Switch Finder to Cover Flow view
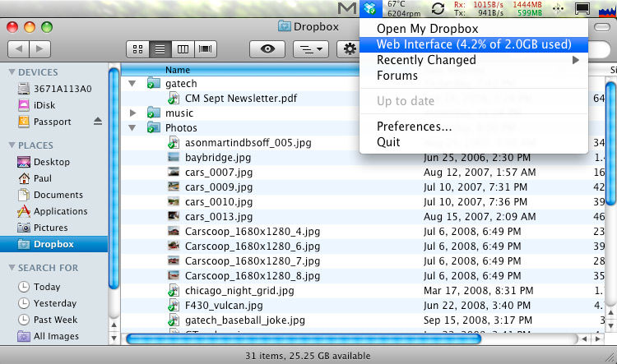The width and height of the screenshot is (617, 364). (x=204, y=49)
